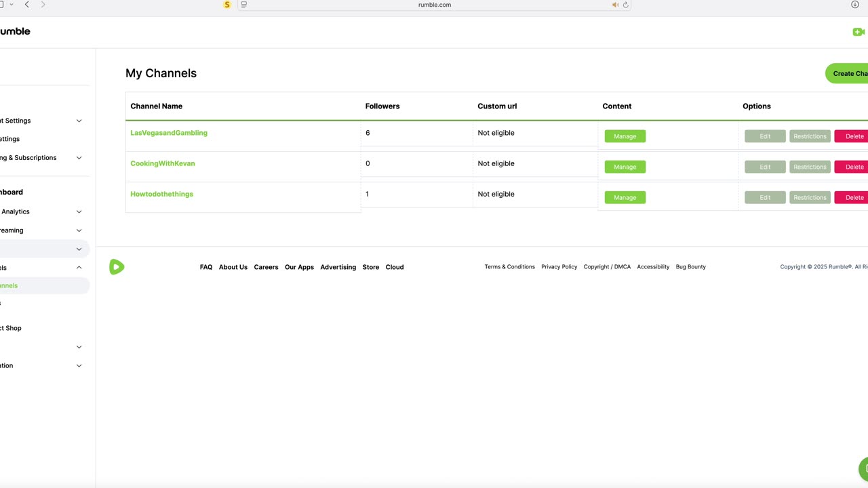Click the reload page icon in address bar

pyautogui.click(x=625, y=5)
